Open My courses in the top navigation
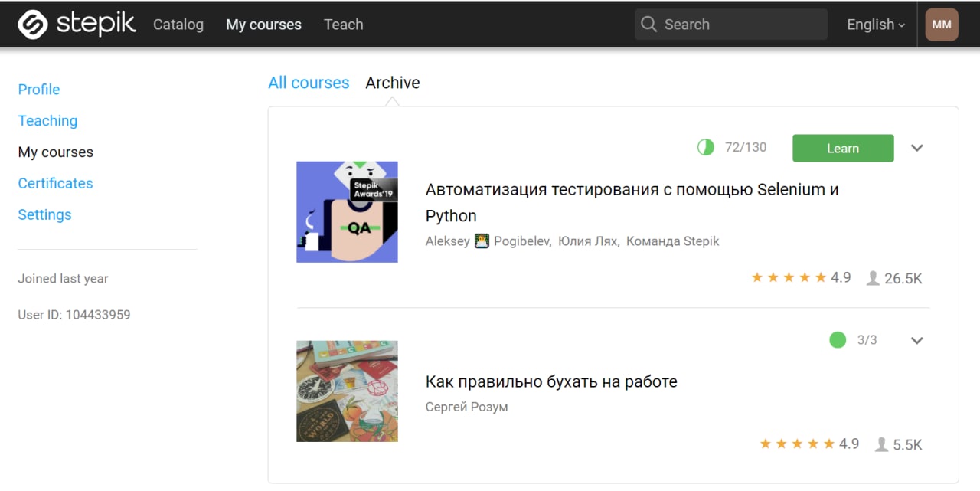This screenshot has width=980, height=491. click(x=263, y=25)
